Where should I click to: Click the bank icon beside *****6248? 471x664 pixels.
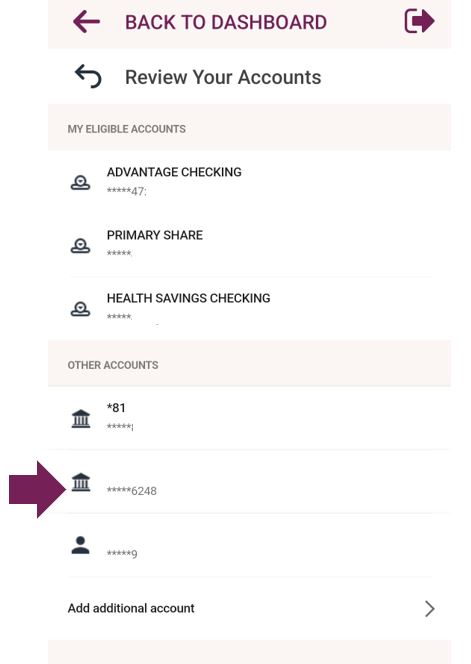click(80, 482)
